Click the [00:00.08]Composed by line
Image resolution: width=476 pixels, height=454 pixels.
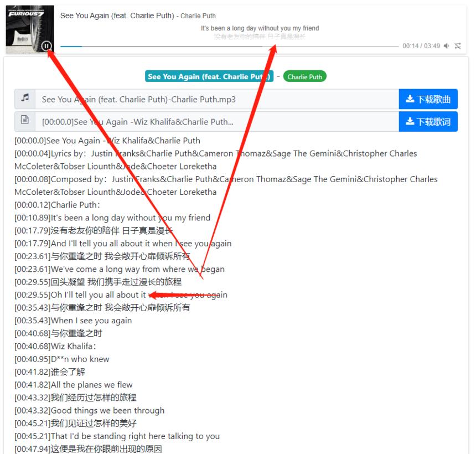coord(226,185)
